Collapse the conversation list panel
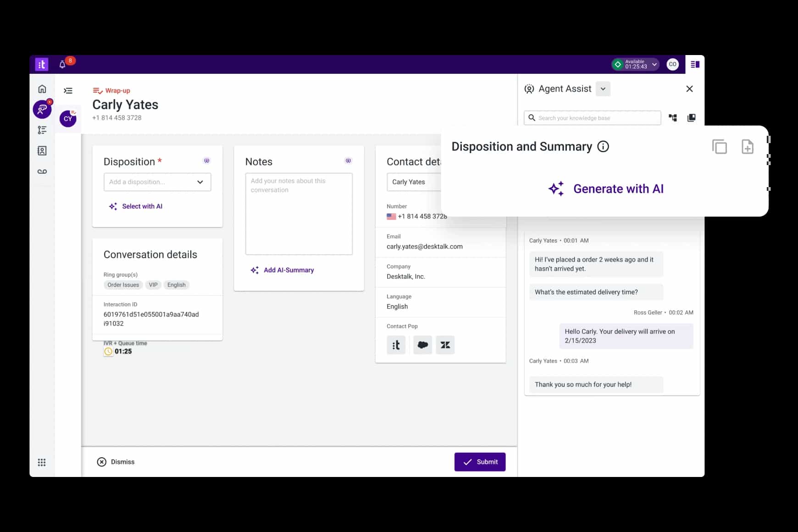This screenshot has width=798, height=532. click(x=68, y=91)
